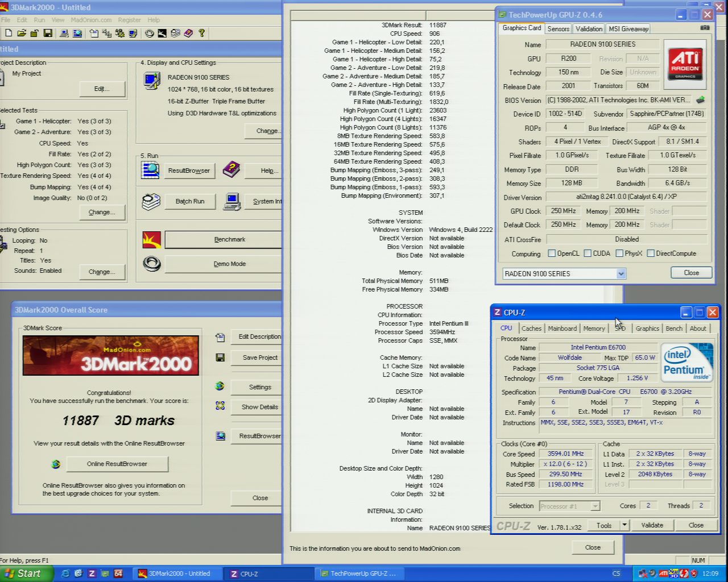Click the icon beside Show Details
Viewport: 728px width, 582px height.
coord(220,406)
